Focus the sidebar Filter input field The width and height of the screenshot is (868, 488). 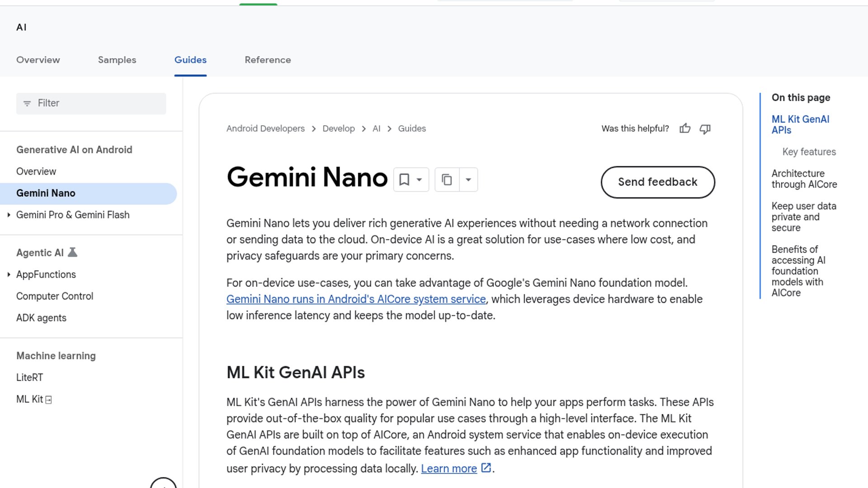coord(91,103)
